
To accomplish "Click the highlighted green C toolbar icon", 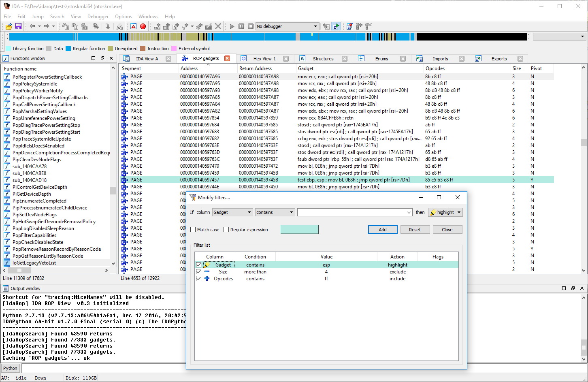I will [x=336, y=26].
